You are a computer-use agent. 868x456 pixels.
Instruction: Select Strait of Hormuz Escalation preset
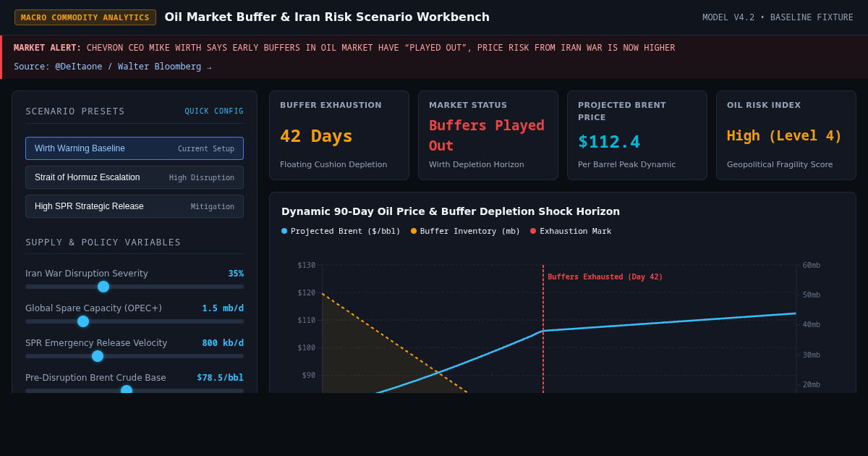click(x=135, y=177)
